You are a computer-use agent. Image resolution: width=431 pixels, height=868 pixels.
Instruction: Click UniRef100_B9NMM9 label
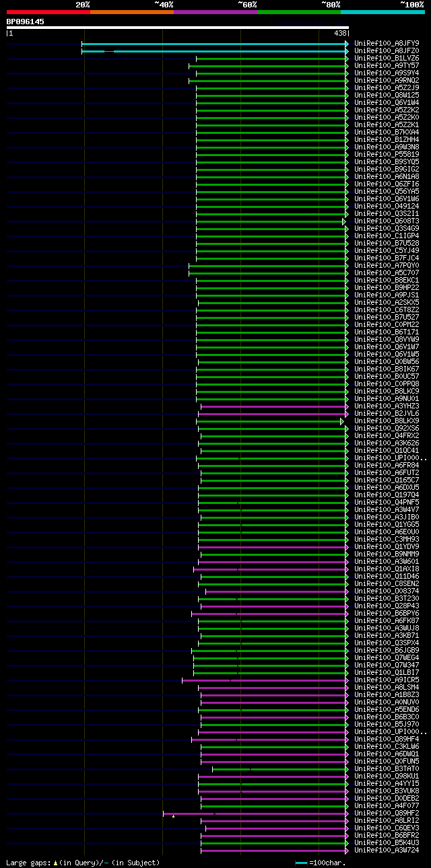click(387, 554)
